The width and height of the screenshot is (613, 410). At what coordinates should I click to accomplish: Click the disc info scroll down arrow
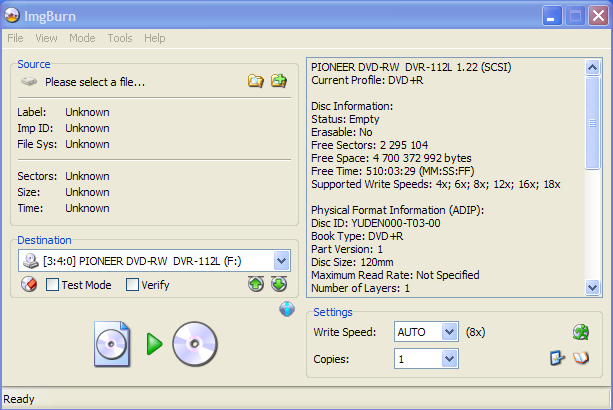[x=593, y=288]
